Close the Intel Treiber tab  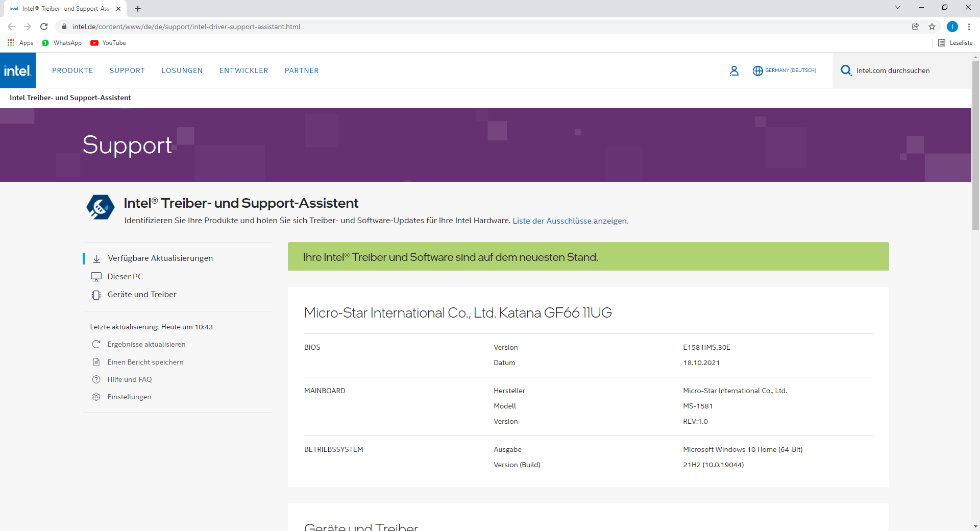pyautogui.click(x=118, y=9)
